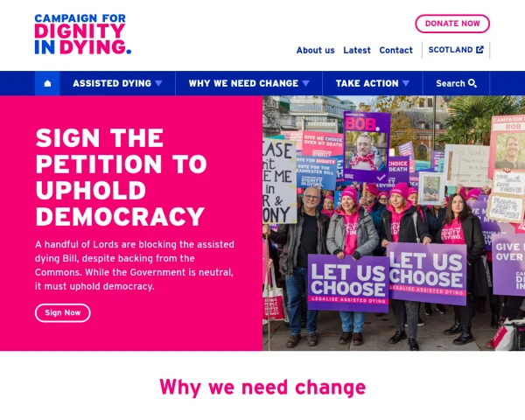The width and height of the screenshot is (525, 420).
Task: Open the Contact link
Action: [395, 50]
